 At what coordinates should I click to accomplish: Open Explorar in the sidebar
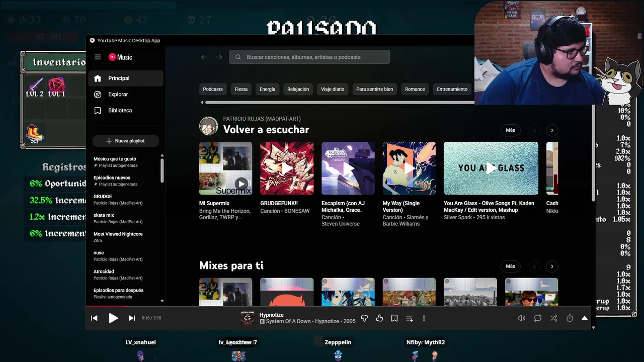coord(126,95)
